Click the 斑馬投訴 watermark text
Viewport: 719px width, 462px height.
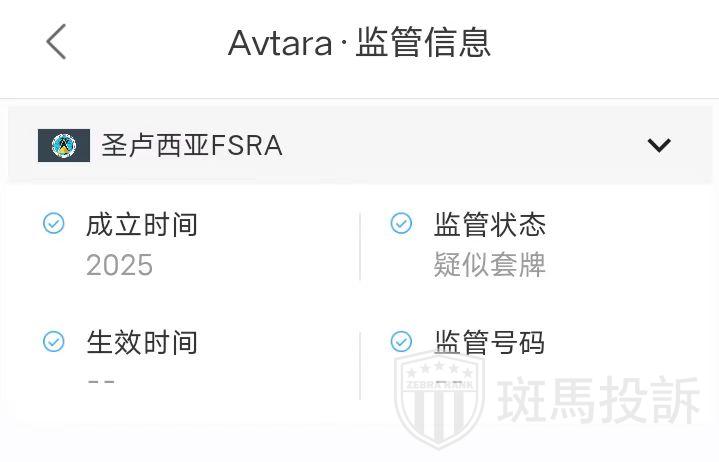599,402
